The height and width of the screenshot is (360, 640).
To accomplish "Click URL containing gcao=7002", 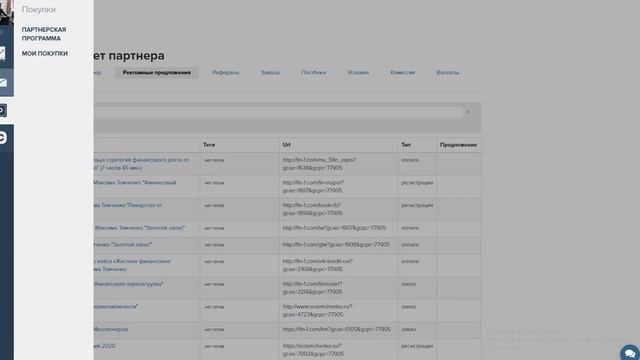I will 313,350.
